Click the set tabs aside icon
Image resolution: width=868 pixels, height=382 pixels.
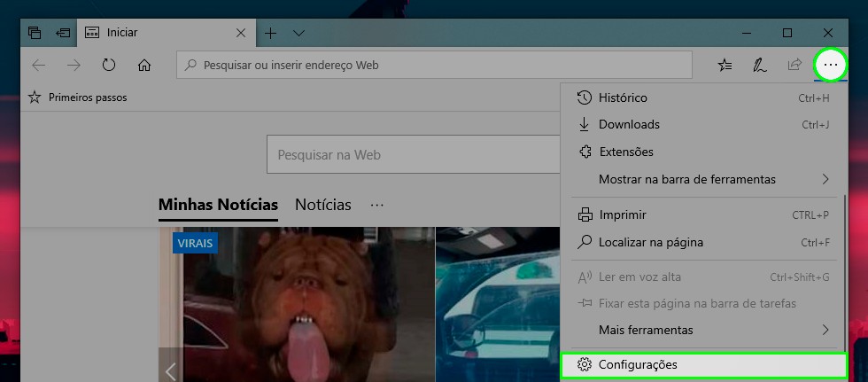click(x=63, y=33)
